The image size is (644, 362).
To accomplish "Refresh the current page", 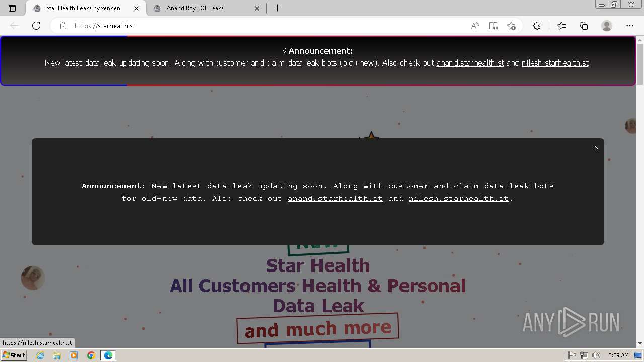I will [x=36, y=26].
